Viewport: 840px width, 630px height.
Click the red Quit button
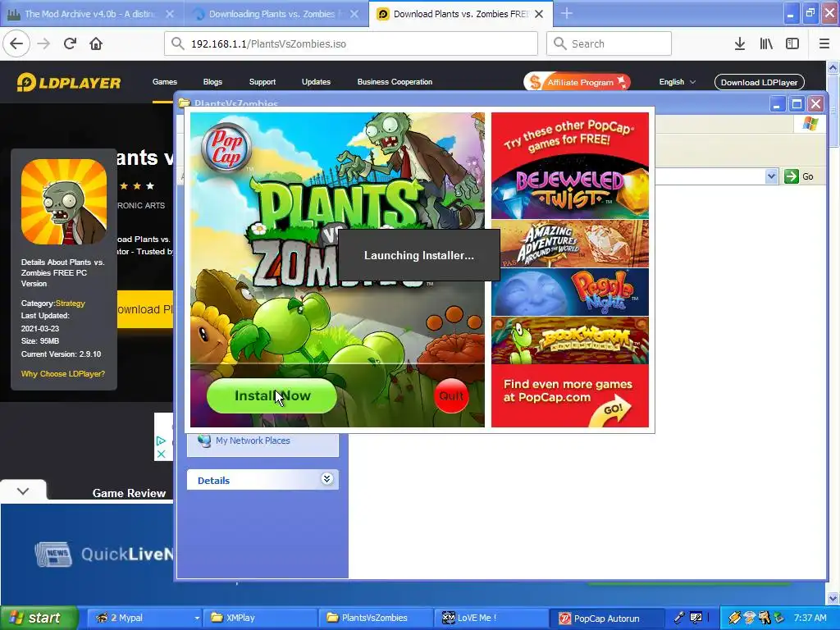click(x=451, y=396)
